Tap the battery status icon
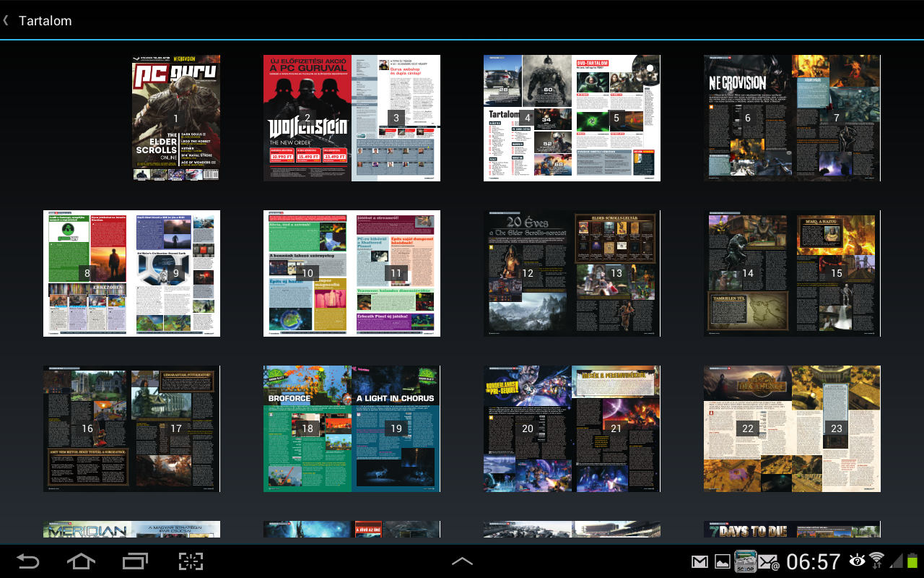 pos(913,560)
